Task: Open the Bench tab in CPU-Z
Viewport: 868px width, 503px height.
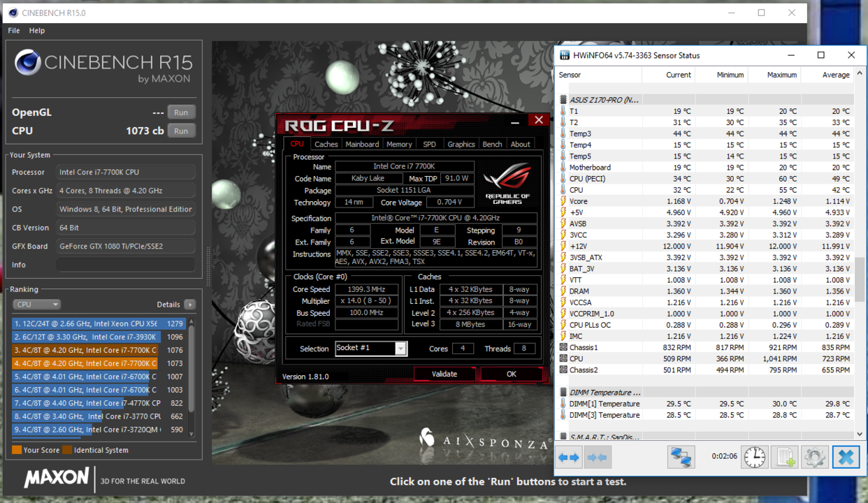Action: point(493,144)
